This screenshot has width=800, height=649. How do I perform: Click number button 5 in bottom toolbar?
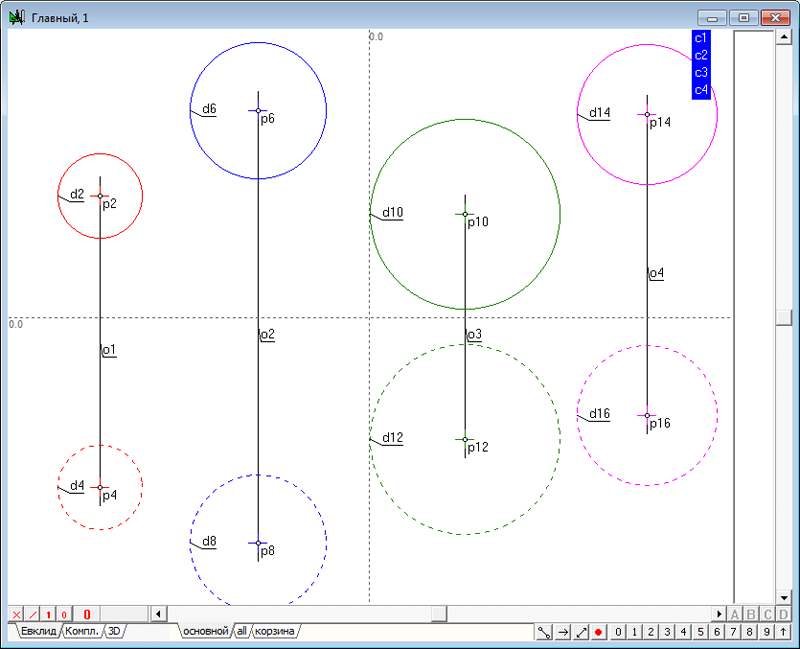[x=701, y=632]
